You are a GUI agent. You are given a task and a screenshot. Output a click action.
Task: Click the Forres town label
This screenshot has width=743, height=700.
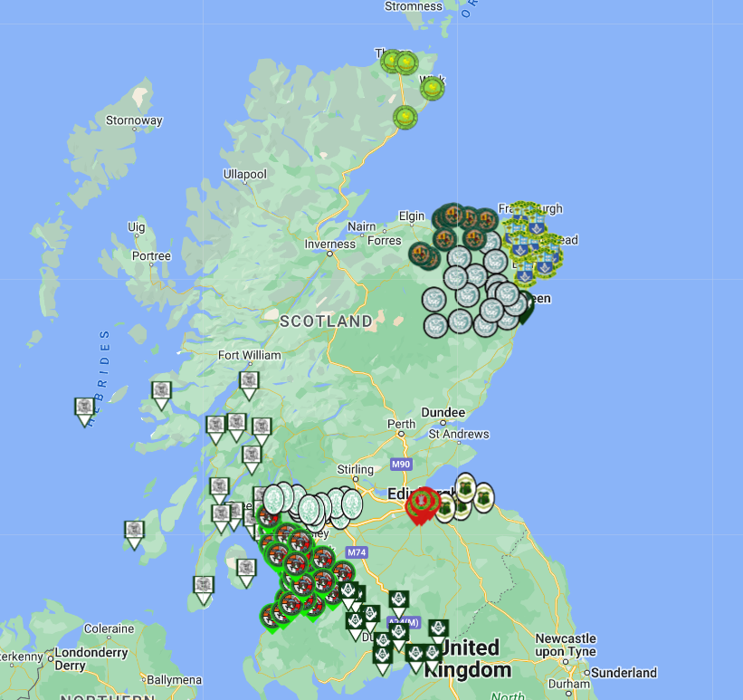pyautogui.click(x=385, y=241)
